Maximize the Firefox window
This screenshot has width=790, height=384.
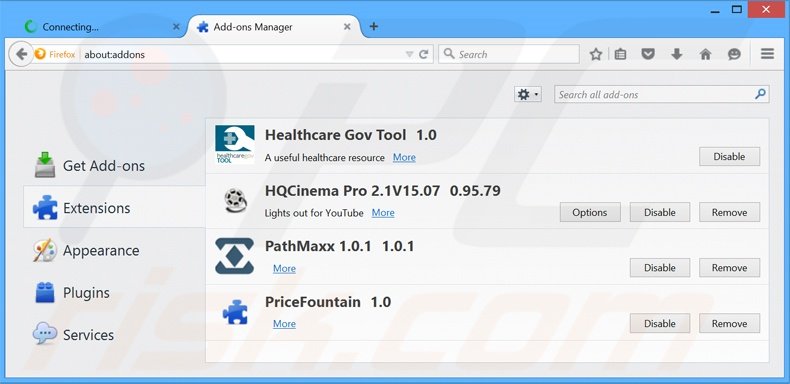(737, 10)
